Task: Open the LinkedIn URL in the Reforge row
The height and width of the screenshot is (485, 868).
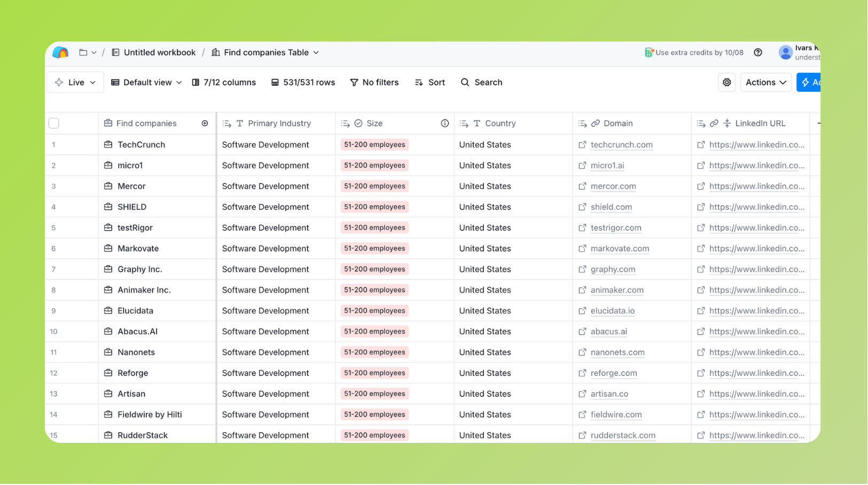Action: coord(757,373)
